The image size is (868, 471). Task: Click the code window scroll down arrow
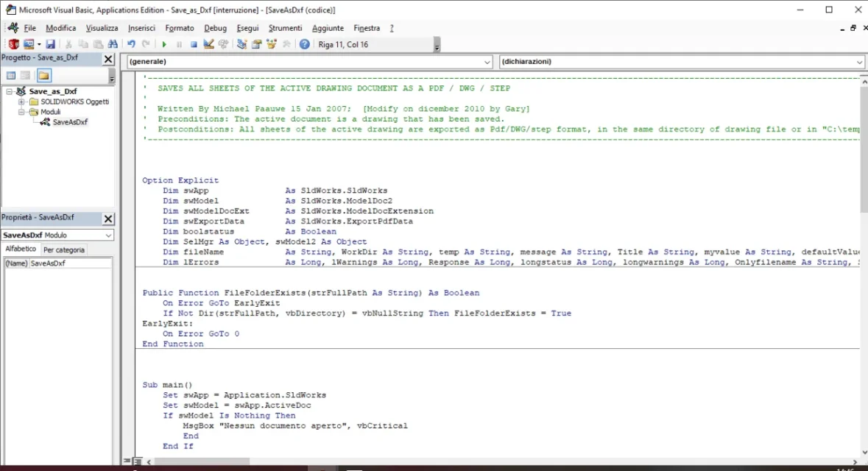coord(864,452)
